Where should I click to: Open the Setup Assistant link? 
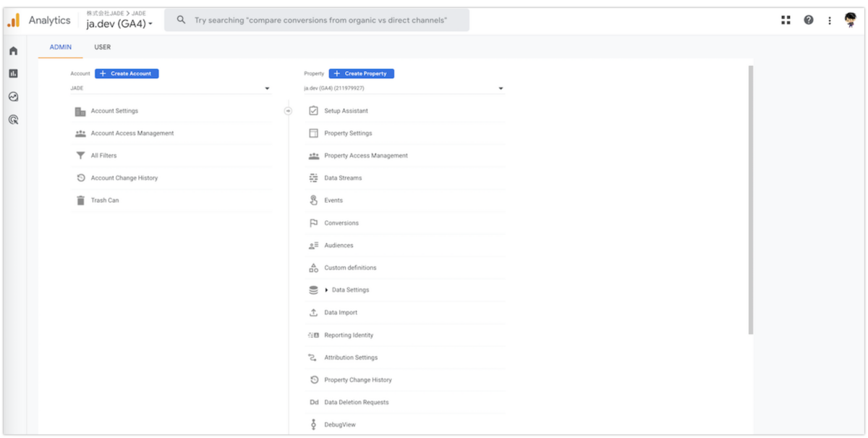(346, 111)
